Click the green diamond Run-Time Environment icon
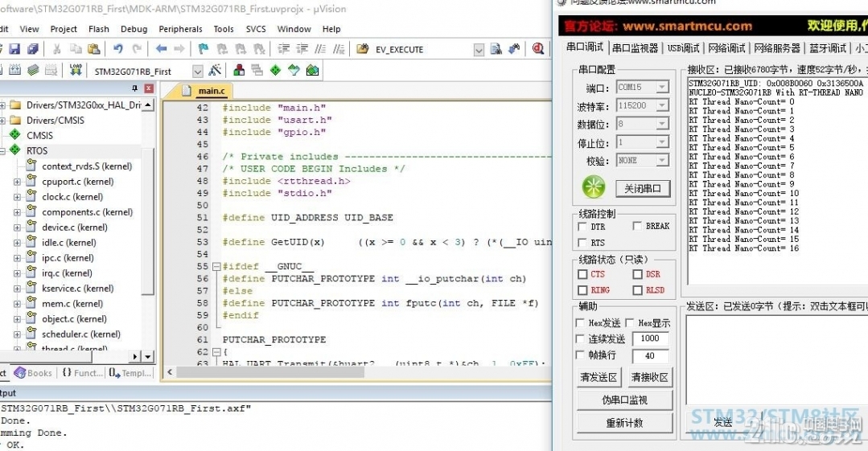The image size is (868, 451). click(x=276, y=70)
